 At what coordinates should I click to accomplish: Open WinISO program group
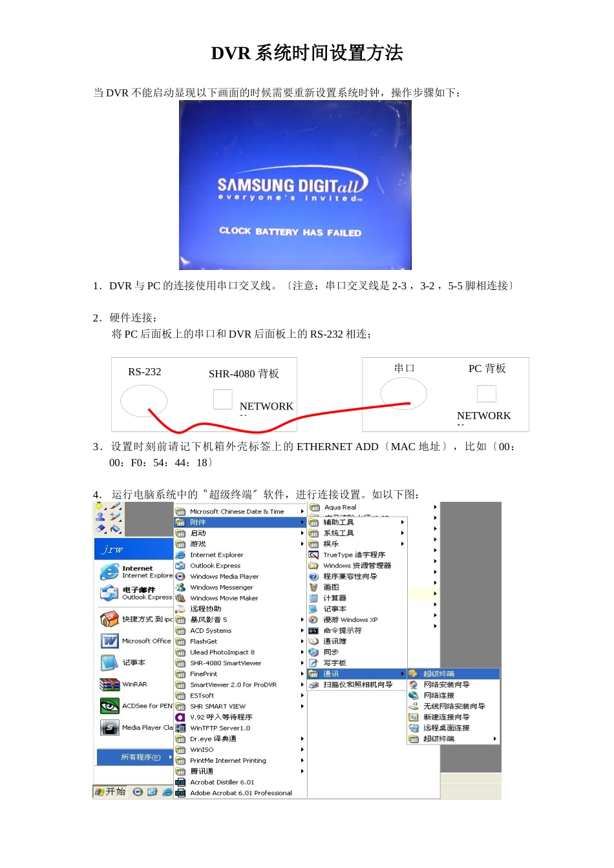(240, 750)
